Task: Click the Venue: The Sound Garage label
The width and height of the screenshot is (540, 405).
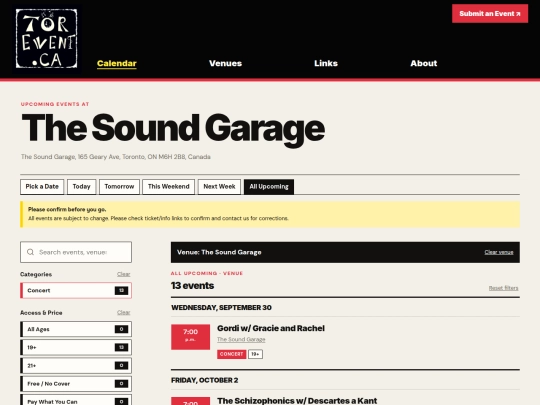Action: (219, 252)
